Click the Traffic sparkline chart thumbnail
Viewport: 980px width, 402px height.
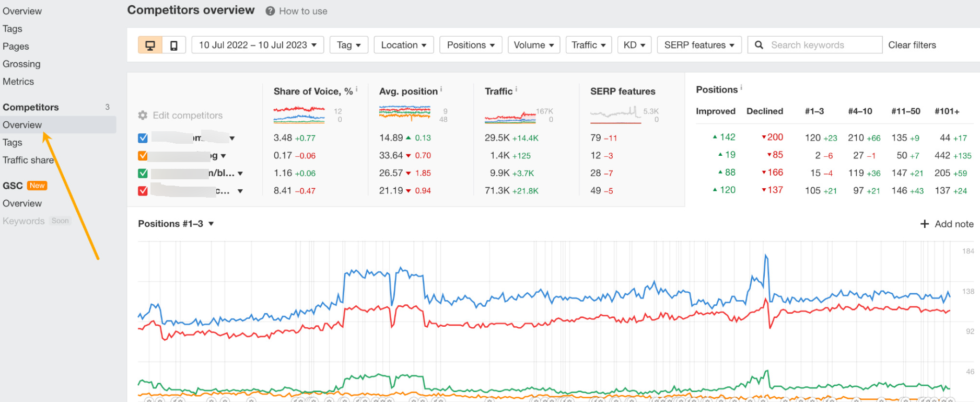510,116
